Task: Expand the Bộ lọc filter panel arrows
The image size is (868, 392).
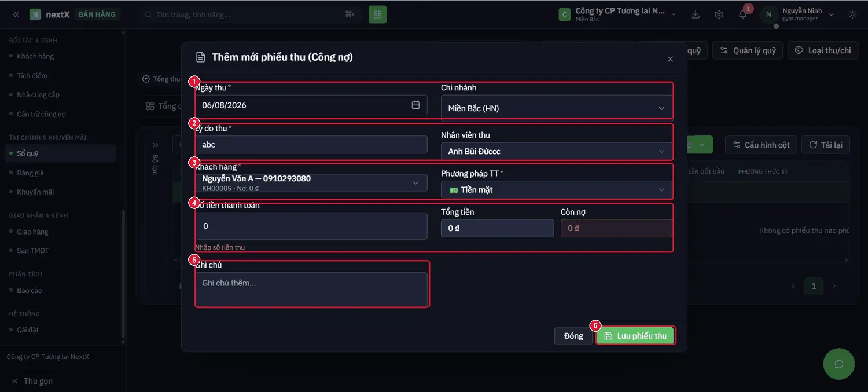Action: click(x=155, y=145)
